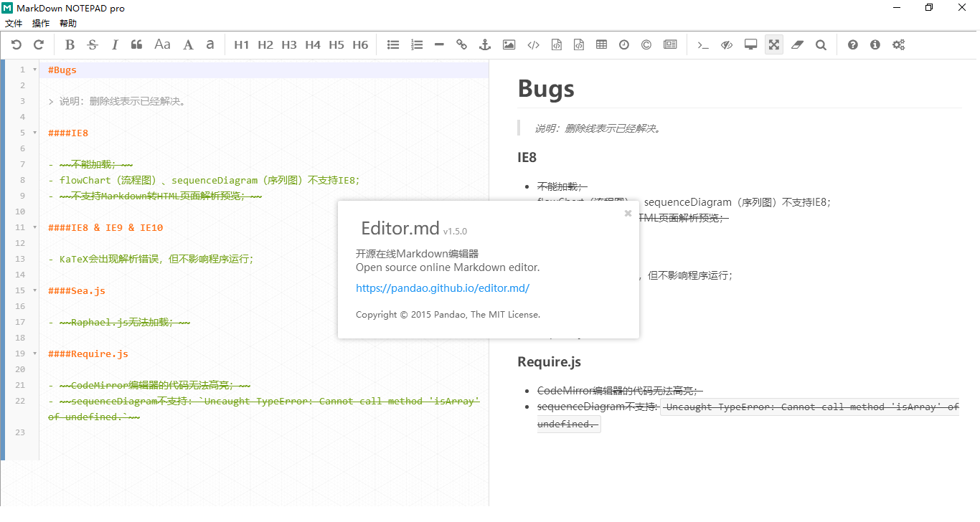Click the Require.js heading in preview pane
This screenshot has width=980, height=522.
[x=549, y=362]
